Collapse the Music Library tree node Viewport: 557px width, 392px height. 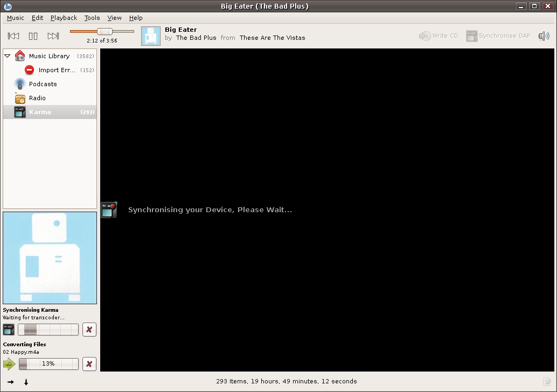(7, 56)
